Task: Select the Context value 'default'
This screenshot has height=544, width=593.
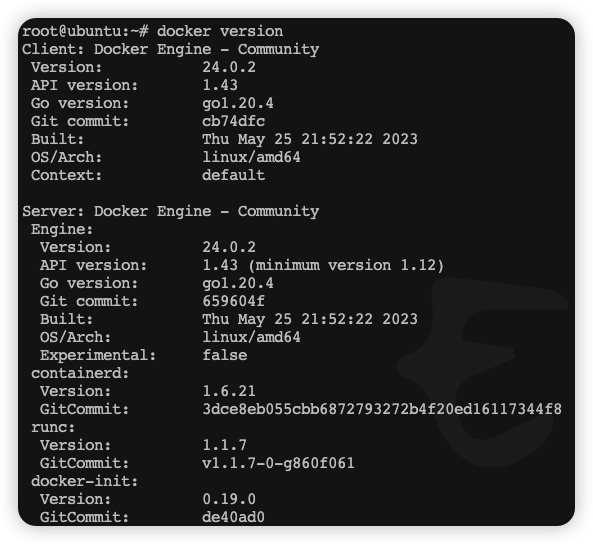Action: click(x=233, y=175)
